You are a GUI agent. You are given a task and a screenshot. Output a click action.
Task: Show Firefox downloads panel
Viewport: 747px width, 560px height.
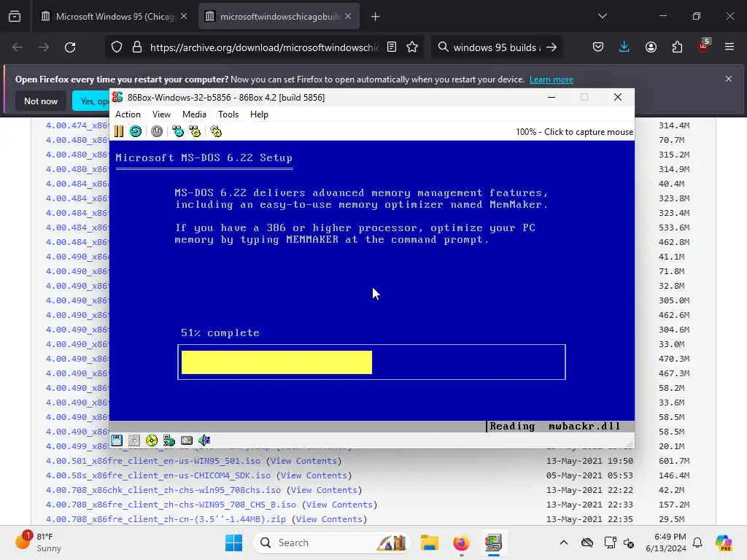coord(624,47)
